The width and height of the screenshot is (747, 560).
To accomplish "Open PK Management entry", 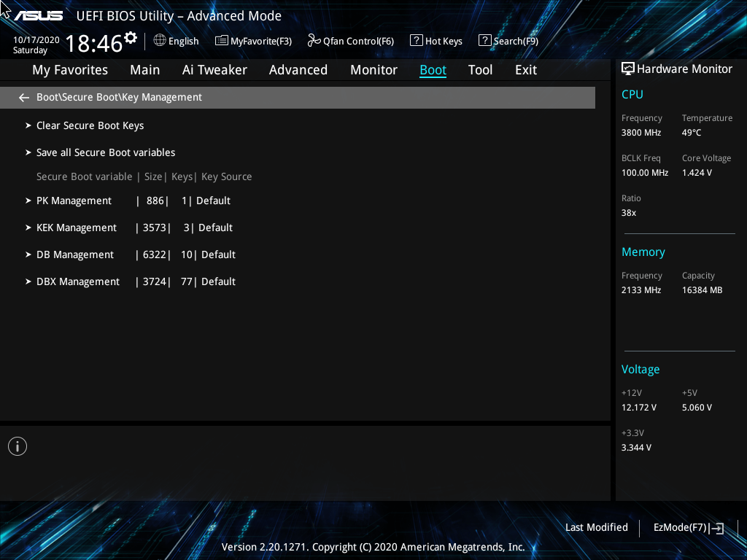I will (x=74, y=201).
